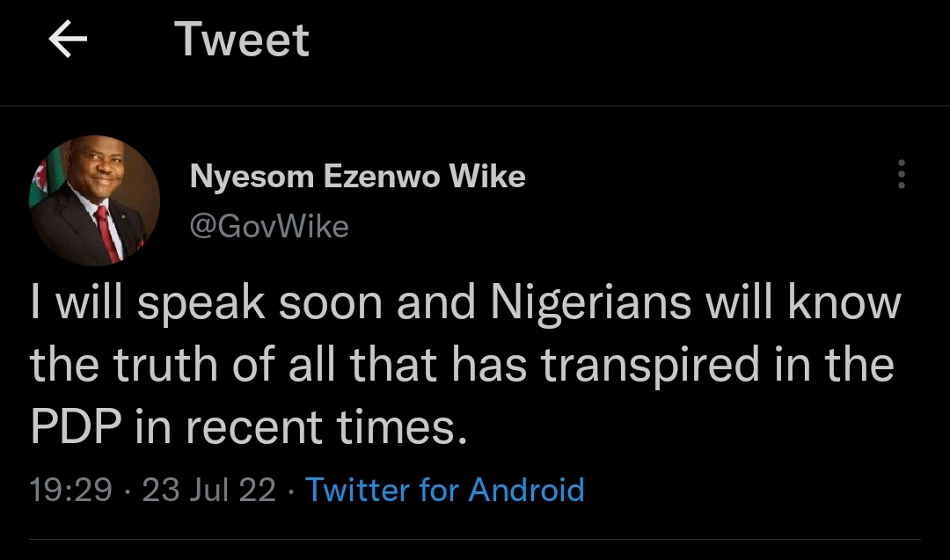Open the three-dot more options menu
Image resolution: width=950 pixels, height=560 pixels.
coord(900,175)
